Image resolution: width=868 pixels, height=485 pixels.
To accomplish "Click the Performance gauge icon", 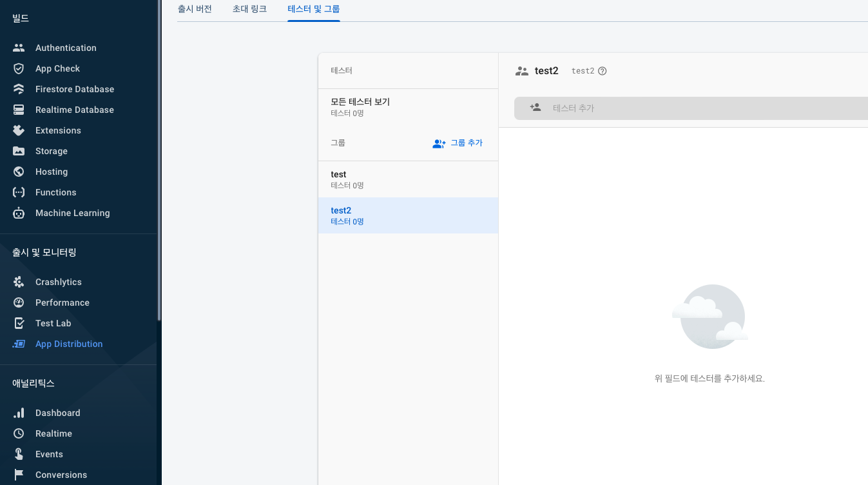I will click(x=19, y=302).
